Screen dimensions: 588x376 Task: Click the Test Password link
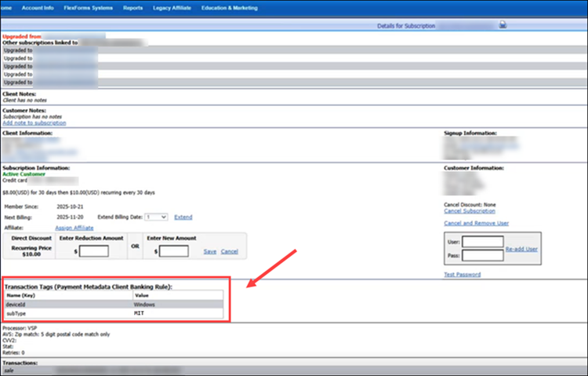point(462,275)
